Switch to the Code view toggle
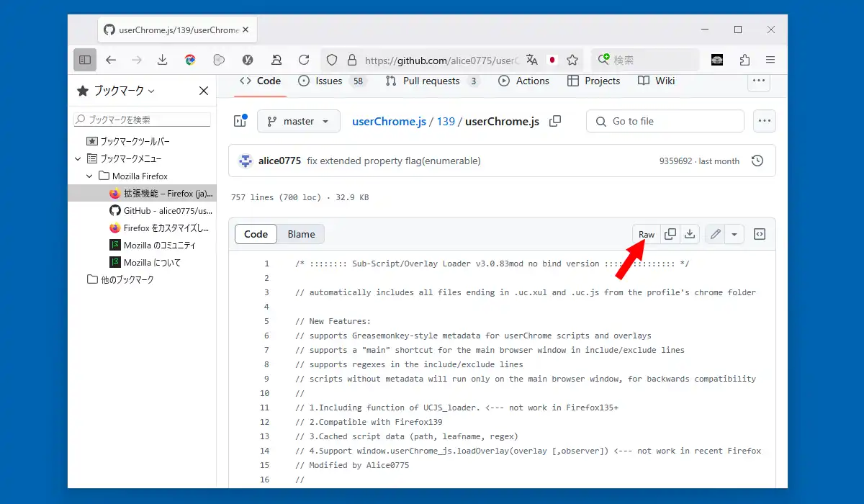Screen dimensions: 864x504 coord(256,234)
